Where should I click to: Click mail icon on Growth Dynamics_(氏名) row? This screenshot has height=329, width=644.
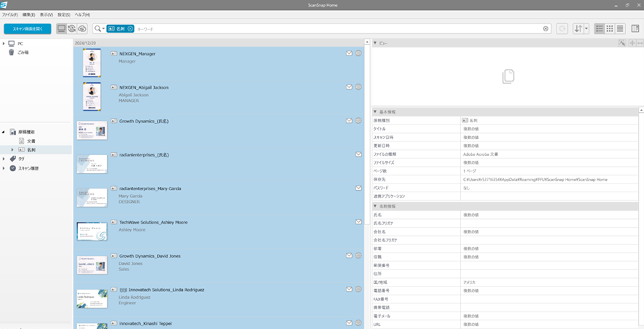point(349,120)
